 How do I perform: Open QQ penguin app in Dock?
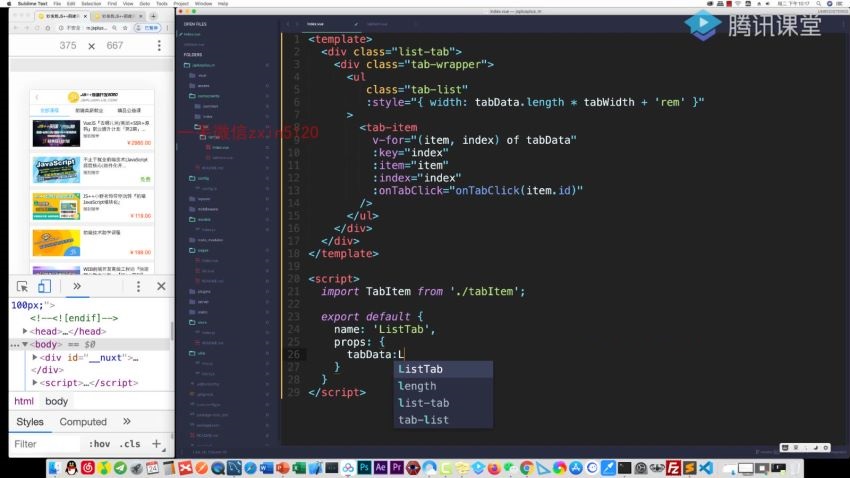[x=71, y=468]
